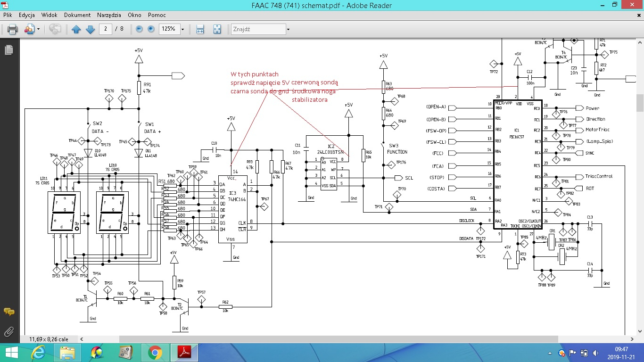This screenshot has height=362, width=644.
Task: Open the Dokument menu
Action: [78, 15]
